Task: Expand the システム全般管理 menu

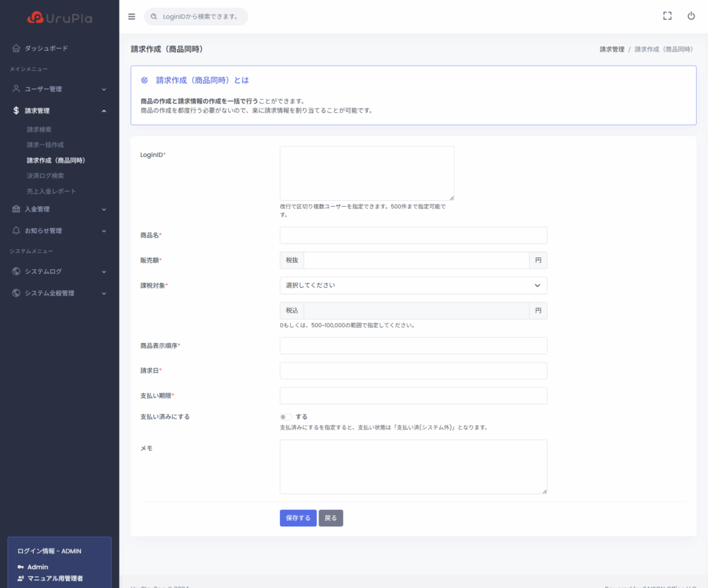Action: point(59,293)
